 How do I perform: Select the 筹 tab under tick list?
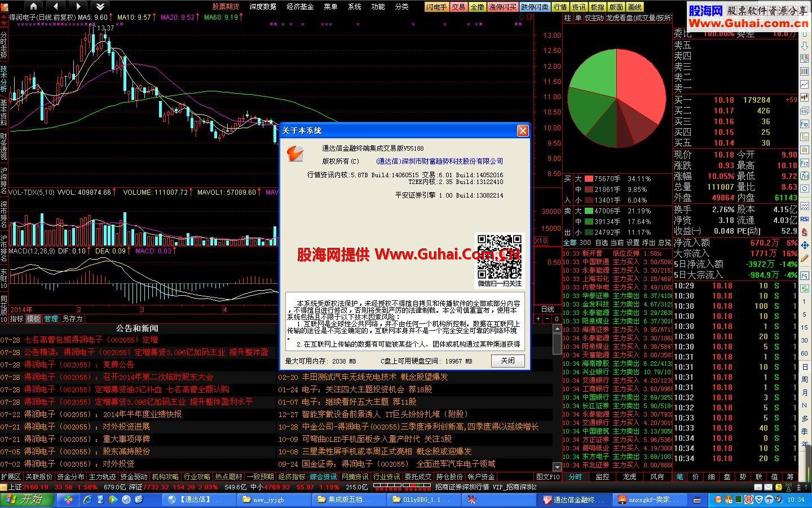pos(790,477)
